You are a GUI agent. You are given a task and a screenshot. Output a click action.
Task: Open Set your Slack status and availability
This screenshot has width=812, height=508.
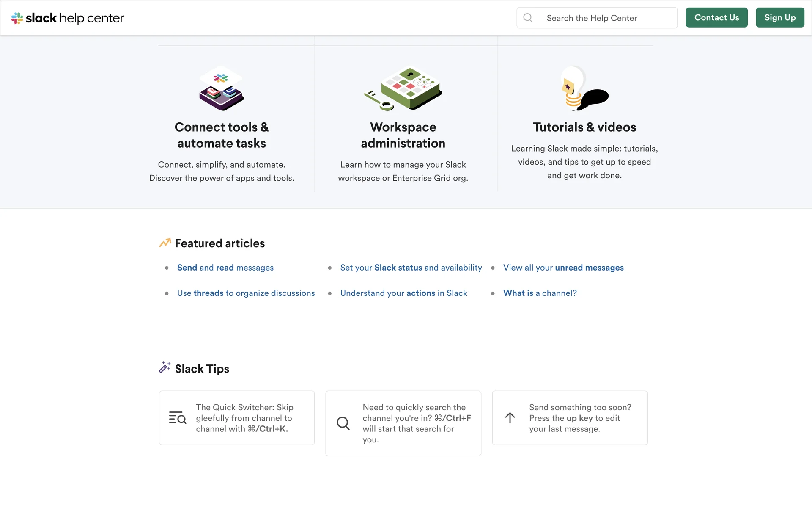pyautogui.click(x=411, y=268)
